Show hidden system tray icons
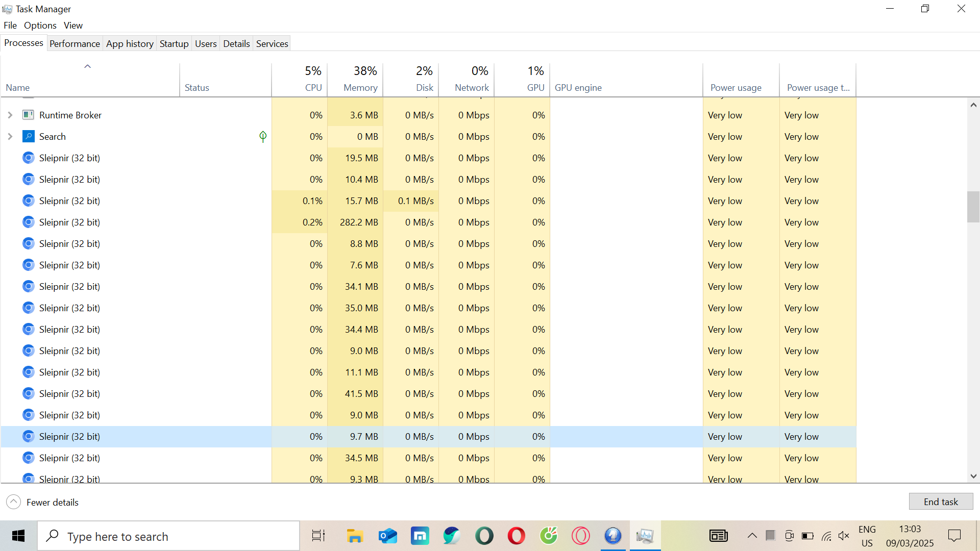The width and height of the screenshot is (980, 551). click(x=752, y=536)
